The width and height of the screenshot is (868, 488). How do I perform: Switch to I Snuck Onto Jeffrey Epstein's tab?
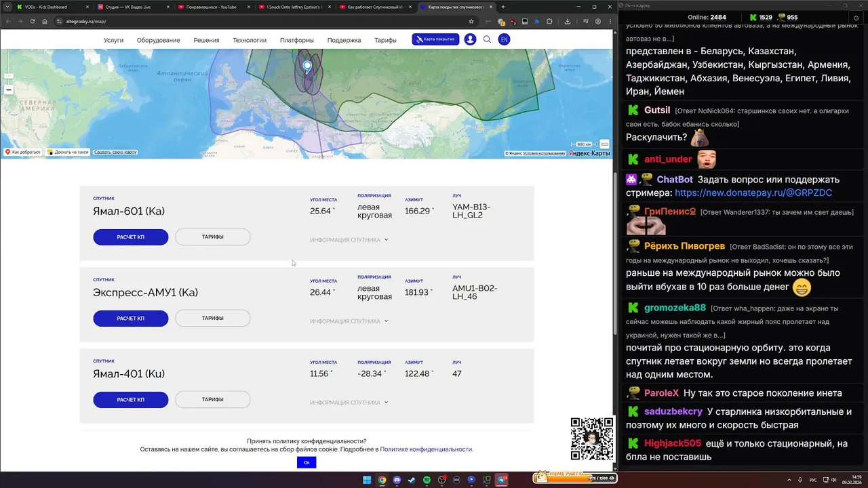295,7
